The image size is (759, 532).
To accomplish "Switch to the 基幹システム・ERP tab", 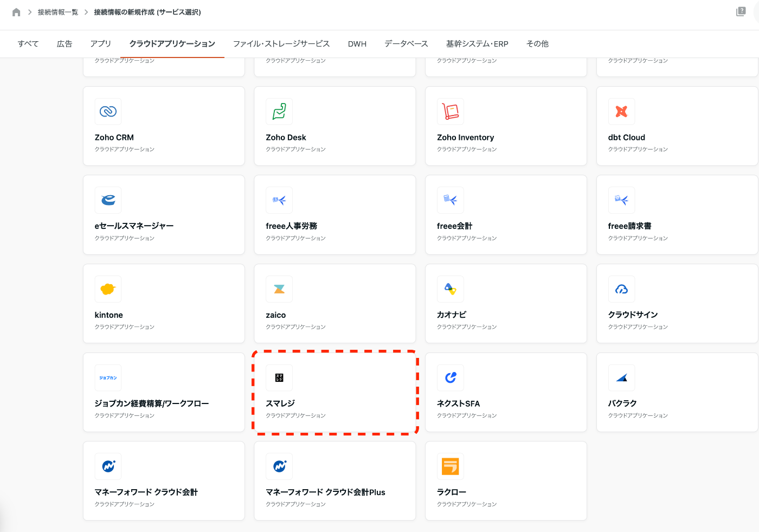I will (x=477, y=44).
